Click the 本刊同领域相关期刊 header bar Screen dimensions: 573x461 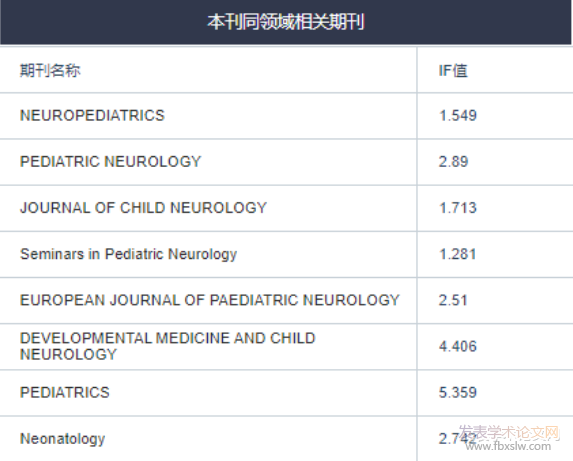(x=286, y=22)
